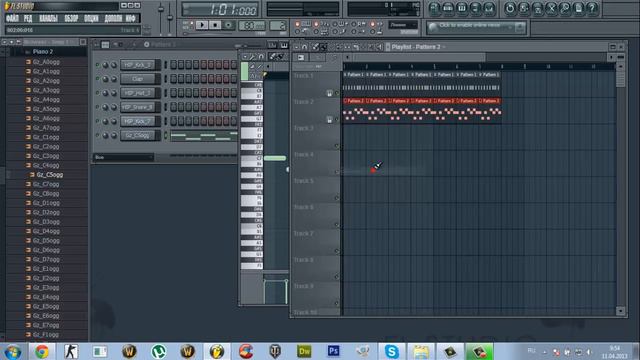Image resolution: width=640 pixels, height=360 pixels.
Task: Select Gz_D4ogg sample in browser
Action: click(46, 231)
